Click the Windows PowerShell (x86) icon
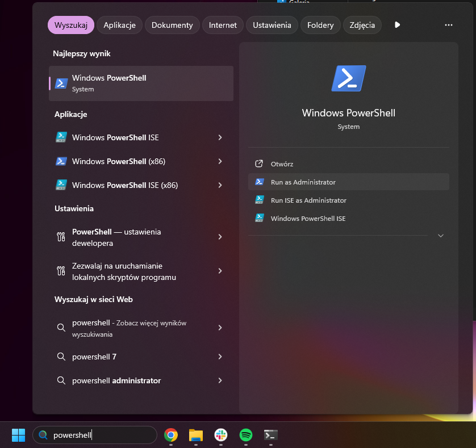476x448 pixels. 61,161
